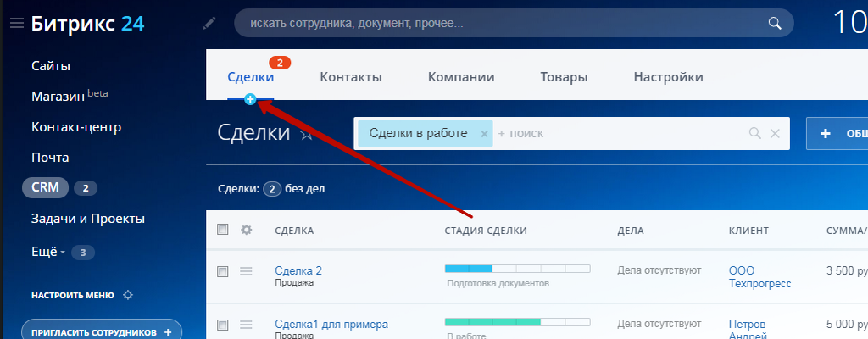Click the plus add deal button
868x339 pixels.
pos(837,134)
